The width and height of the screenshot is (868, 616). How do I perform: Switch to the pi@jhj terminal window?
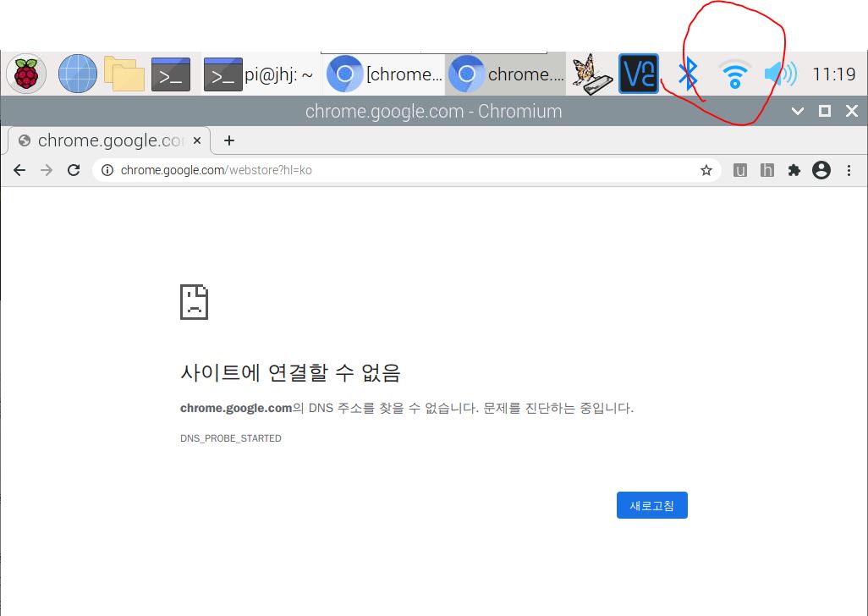click(x=260, y=74)
